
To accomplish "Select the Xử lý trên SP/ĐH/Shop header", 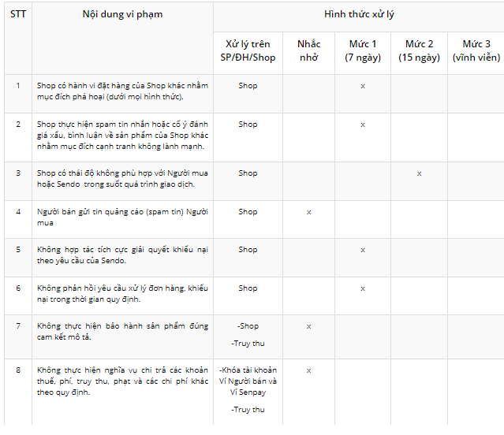I will [248, 50].
